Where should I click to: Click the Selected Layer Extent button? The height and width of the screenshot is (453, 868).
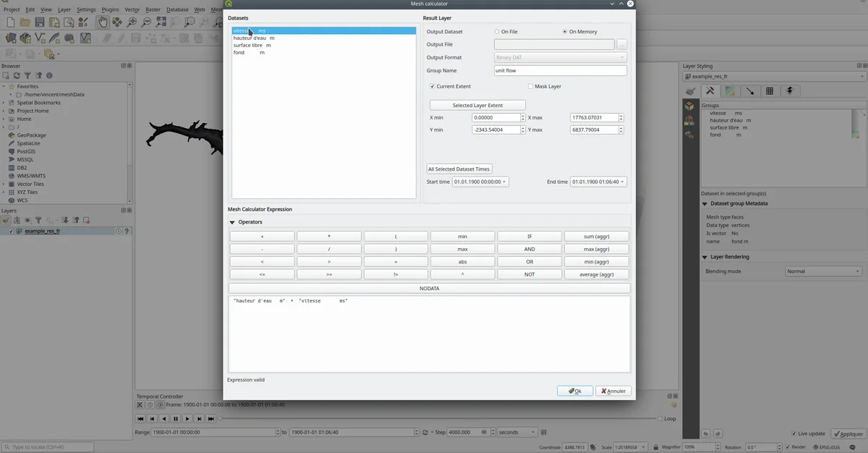pos(477,105)
